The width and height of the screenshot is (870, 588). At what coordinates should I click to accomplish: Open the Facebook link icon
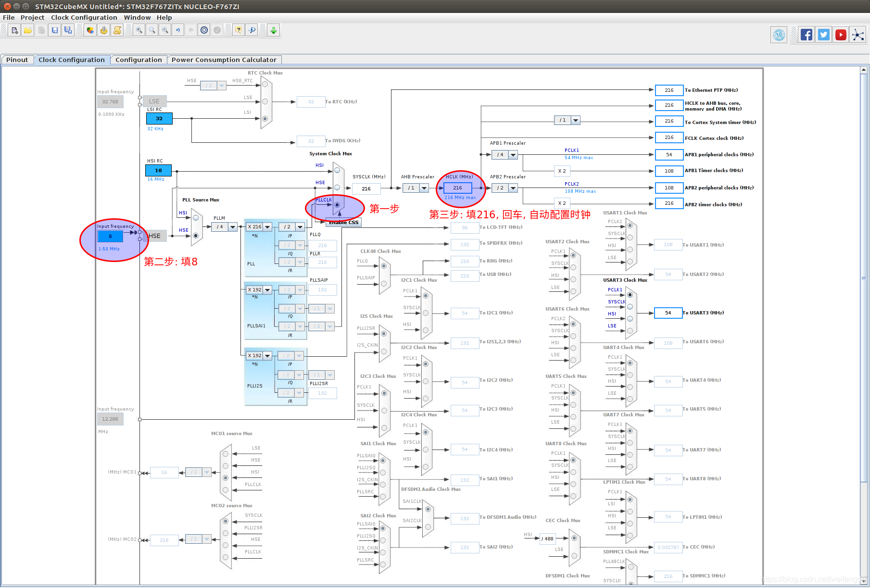pos(807,35)
